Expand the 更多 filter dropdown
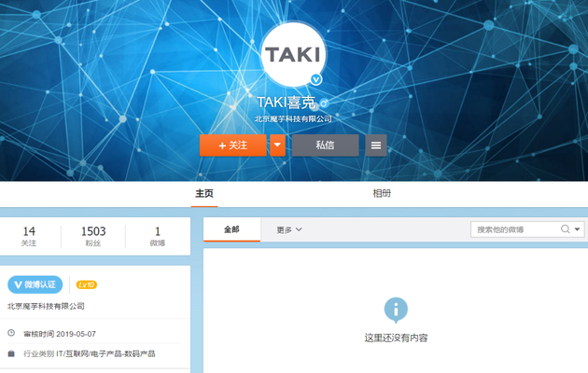Screen dimensions: 588x373 point(289,230)
